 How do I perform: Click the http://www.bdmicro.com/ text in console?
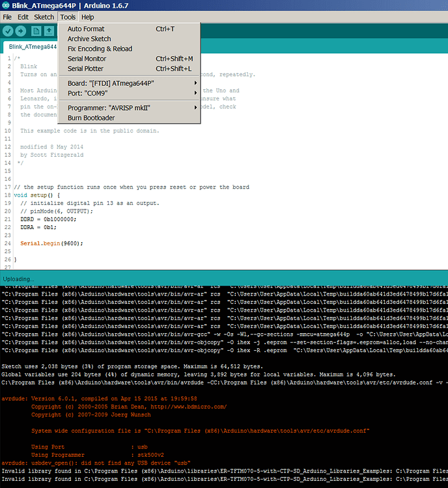tap(189, 407)
